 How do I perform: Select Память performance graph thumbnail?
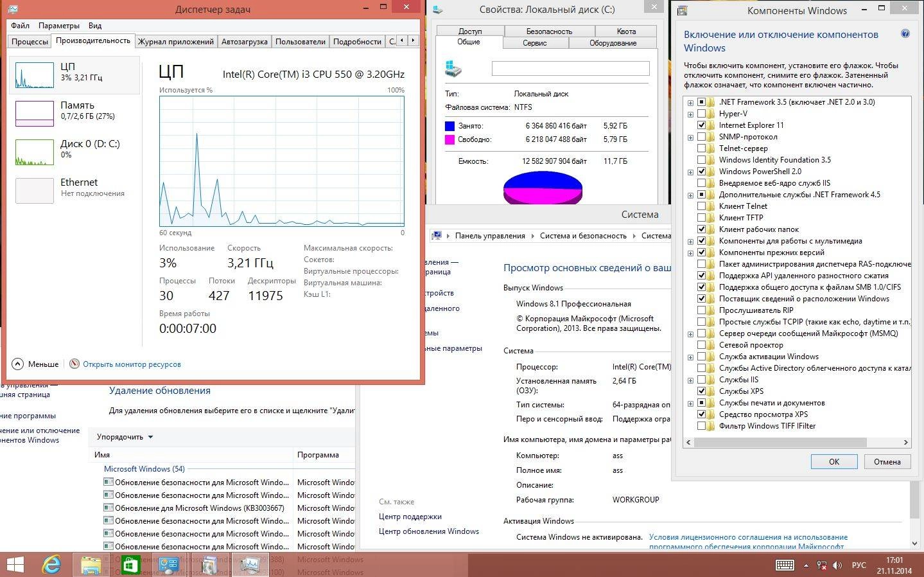35,114
